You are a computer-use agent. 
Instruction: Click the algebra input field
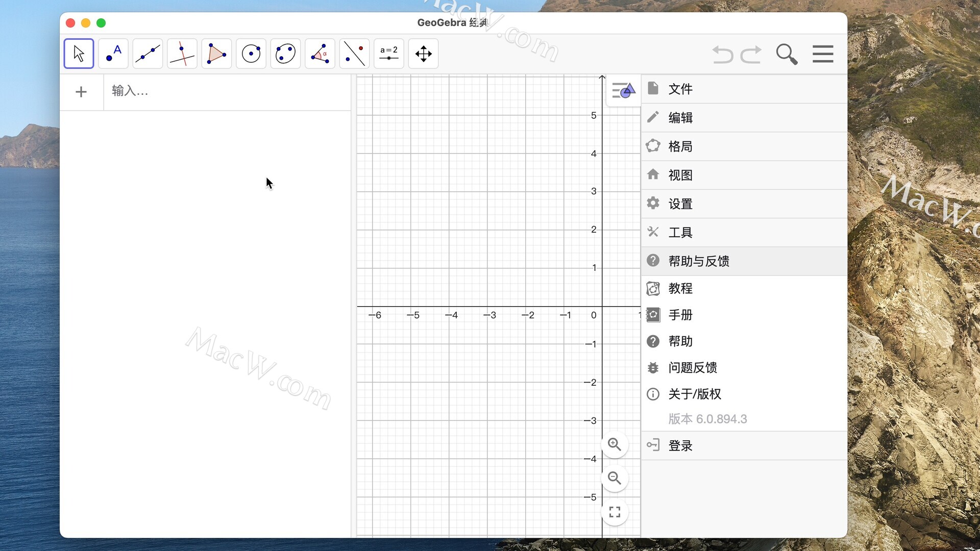point(227,92)
